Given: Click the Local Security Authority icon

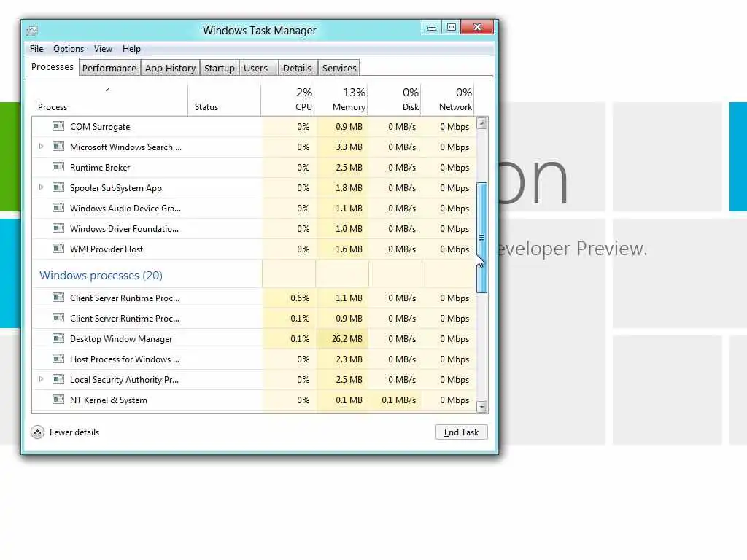Looking at the screenshot, I should tap(58, 379).
